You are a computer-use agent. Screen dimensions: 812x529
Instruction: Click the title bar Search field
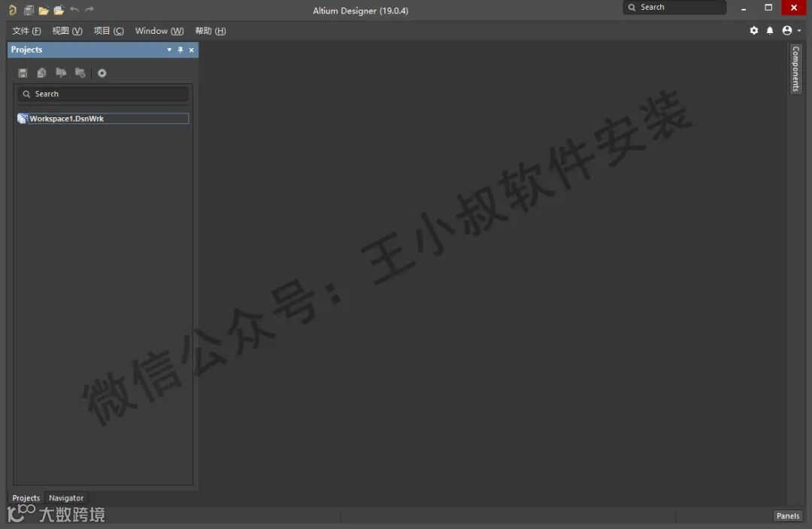coord(674,8)
